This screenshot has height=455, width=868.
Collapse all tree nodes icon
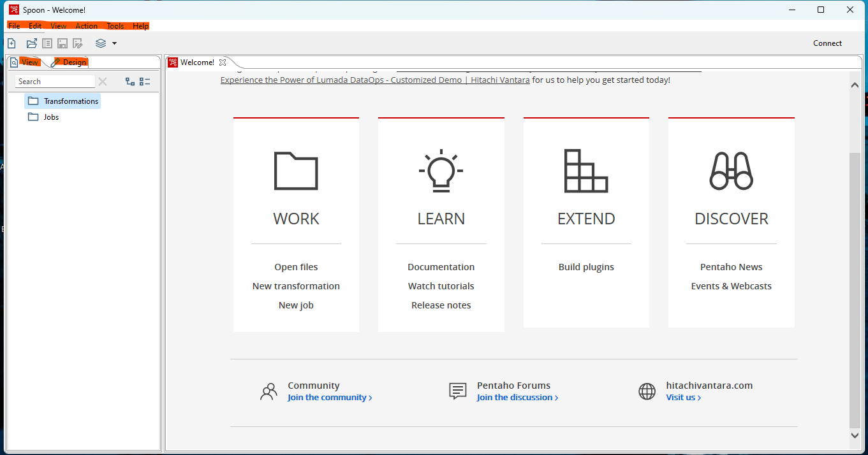click(145, 82)
